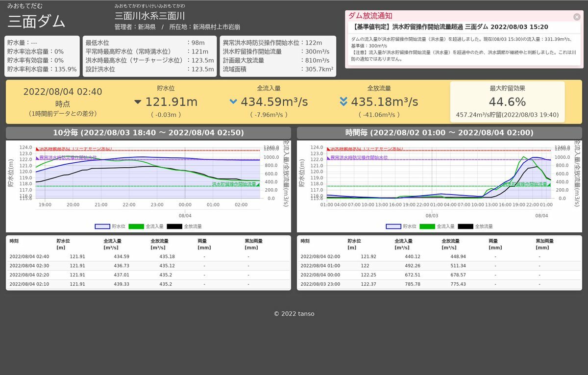Select the 10分毎 chart panel header

point(148,133)
